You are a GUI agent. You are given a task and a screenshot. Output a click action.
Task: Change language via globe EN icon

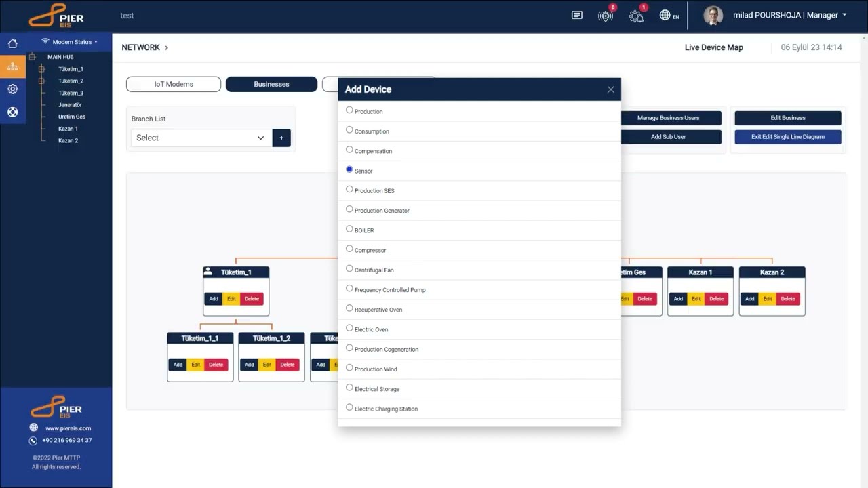669,16
